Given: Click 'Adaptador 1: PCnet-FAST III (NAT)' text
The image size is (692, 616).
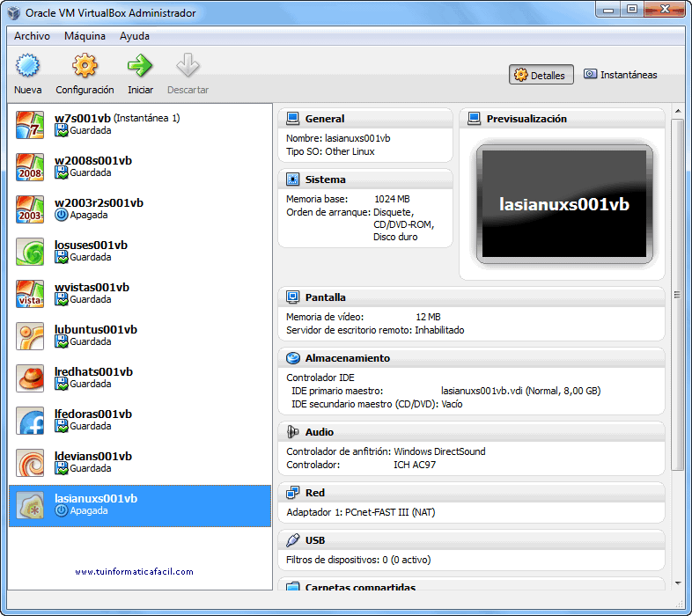Looking at the screenshot, I should pyautogui.click(x=361, y=512).
